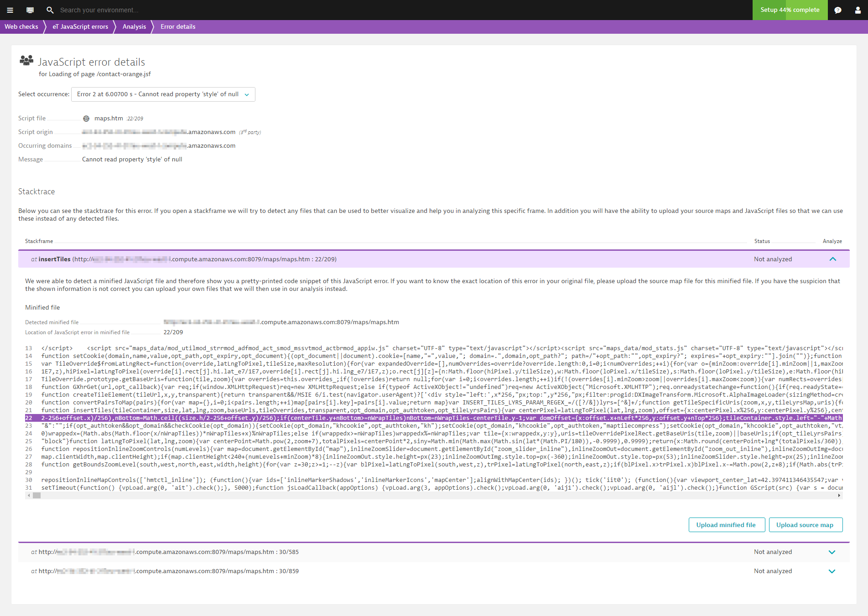Click the 22/209 error location value
The height and width of the screenshot is (616, 868).
pos(173,332)
